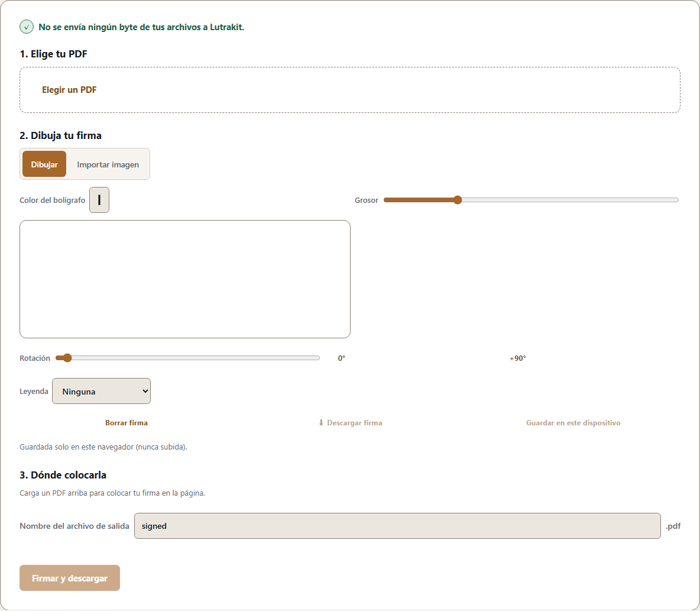Click the Elegir un PDF file chooser
Viewport: 700px width, 611px height.
pyautogui.click(x=350, y=90)
